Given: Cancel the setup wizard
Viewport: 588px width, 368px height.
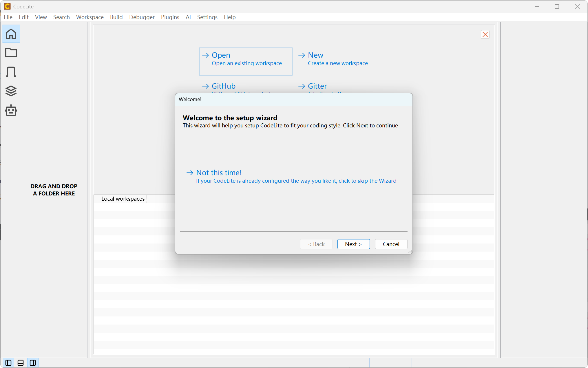Looking at the screenshot, I should tap(391, 244).
